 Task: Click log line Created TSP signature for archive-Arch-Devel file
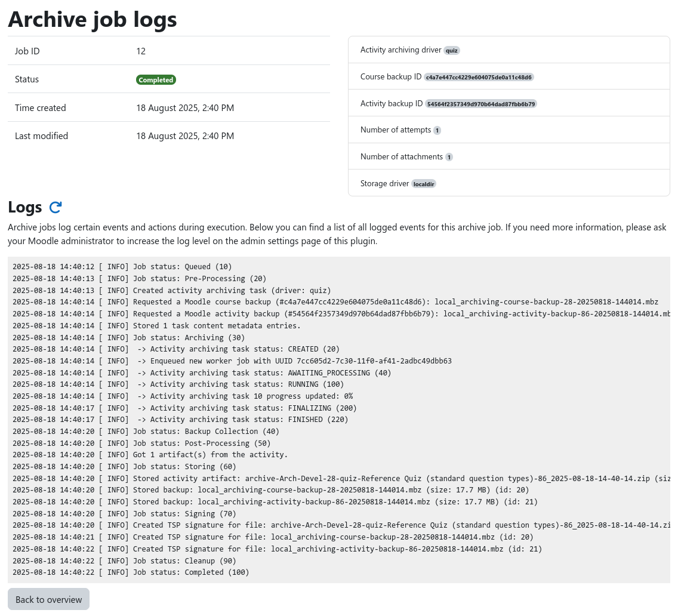341,525
